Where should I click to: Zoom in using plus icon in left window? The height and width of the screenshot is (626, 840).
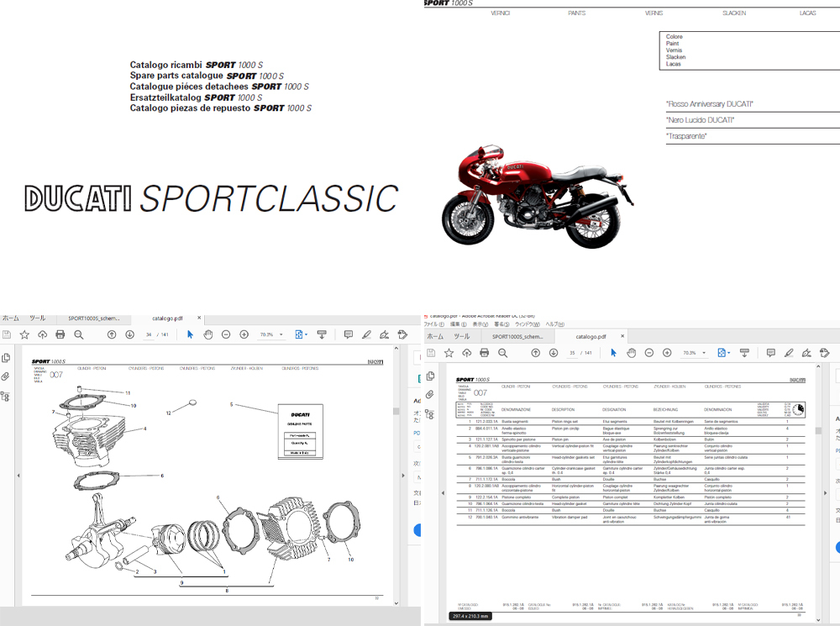tap(244, 334)
